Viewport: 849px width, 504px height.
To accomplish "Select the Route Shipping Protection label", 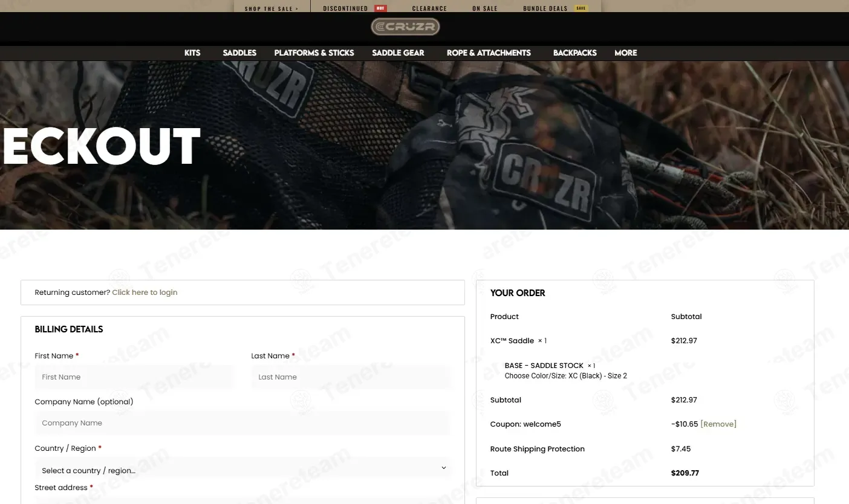I will point(538,449).
